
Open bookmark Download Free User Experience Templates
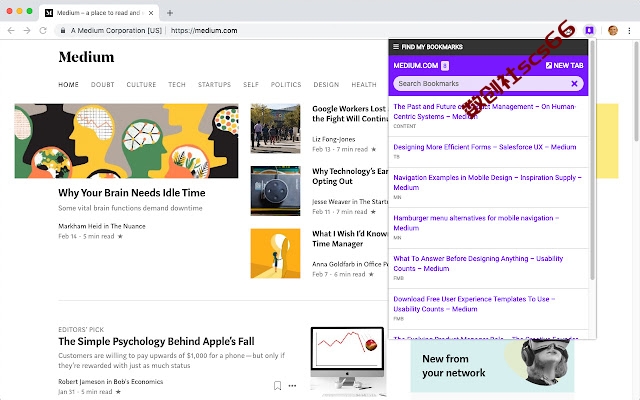[474, 304]
